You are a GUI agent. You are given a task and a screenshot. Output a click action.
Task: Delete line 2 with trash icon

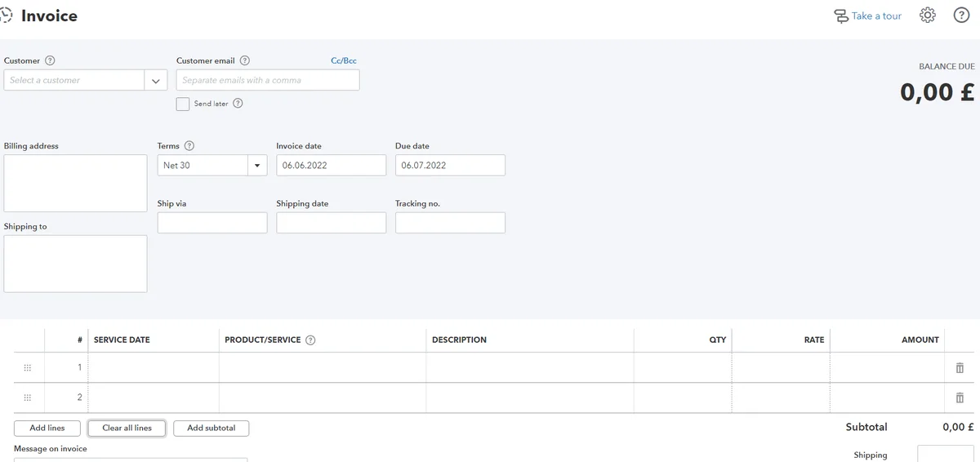coord(960,398)
